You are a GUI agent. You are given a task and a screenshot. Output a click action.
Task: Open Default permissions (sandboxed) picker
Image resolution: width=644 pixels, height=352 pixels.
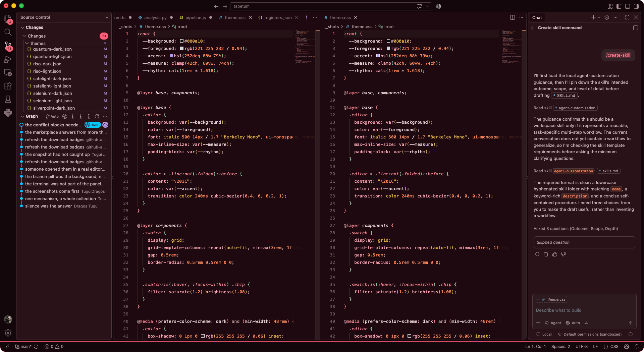590,334
